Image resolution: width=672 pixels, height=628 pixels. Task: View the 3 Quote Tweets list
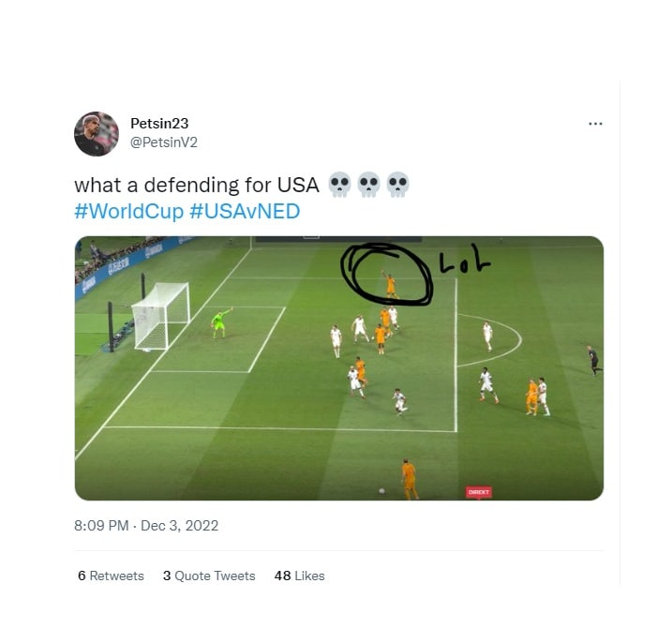click(x=209, y=576)
